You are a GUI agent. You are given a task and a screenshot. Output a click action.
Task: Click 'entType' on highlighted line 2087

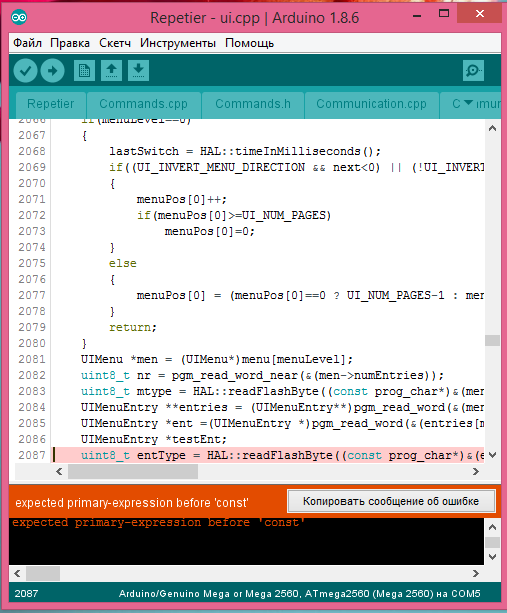pyautogui.click(x=161, y=456)
